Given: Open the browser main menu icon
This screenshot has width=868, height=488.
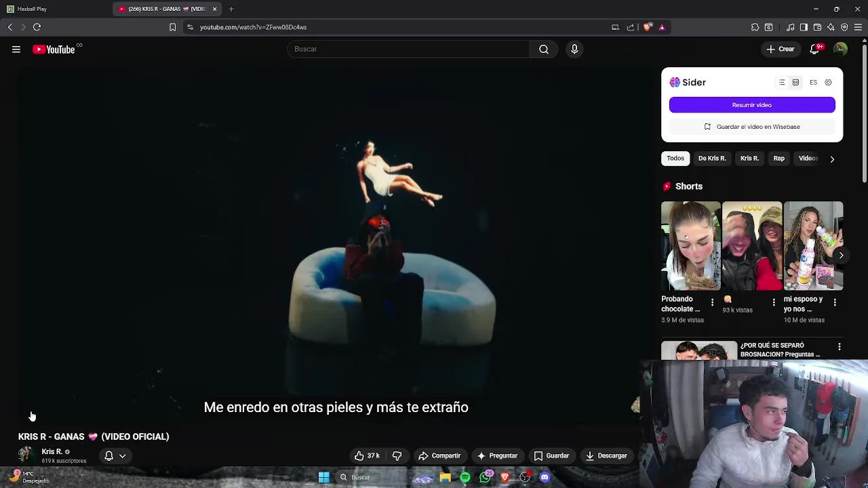Looking at the screenshot, I should [859, 27].
